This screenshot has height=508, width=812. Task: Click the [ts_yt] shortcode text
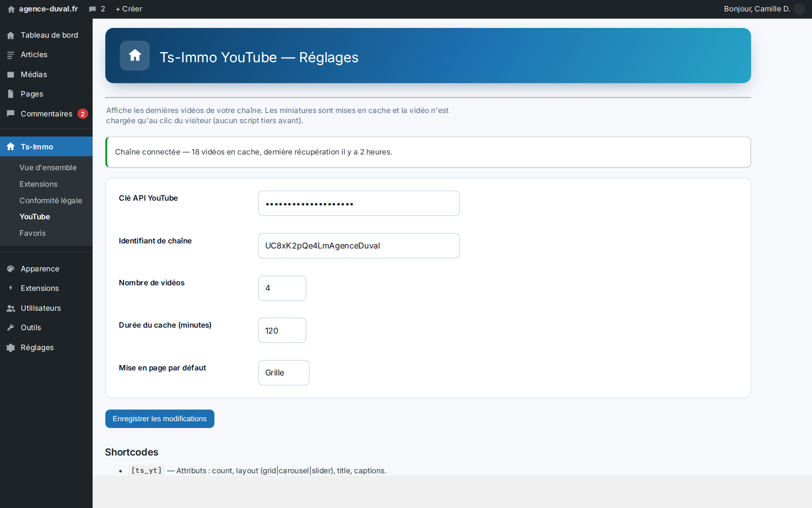coord(146,470)
